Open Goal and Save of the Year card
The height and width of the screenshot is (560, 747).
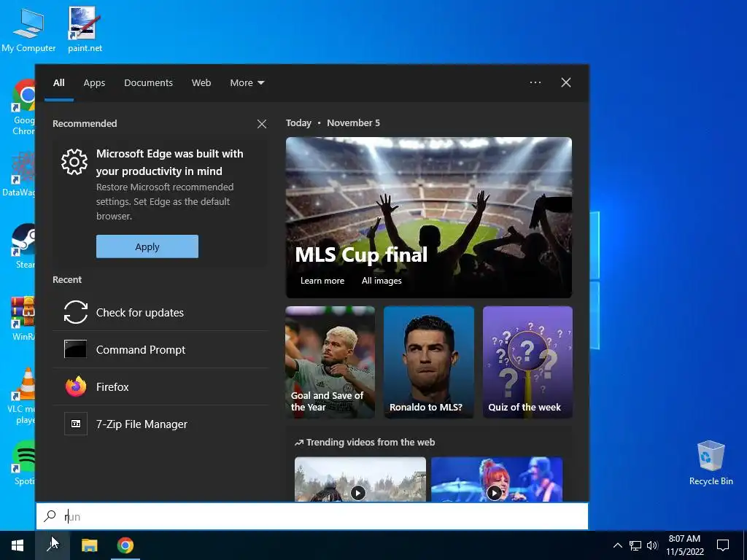(x=330, y=362)
